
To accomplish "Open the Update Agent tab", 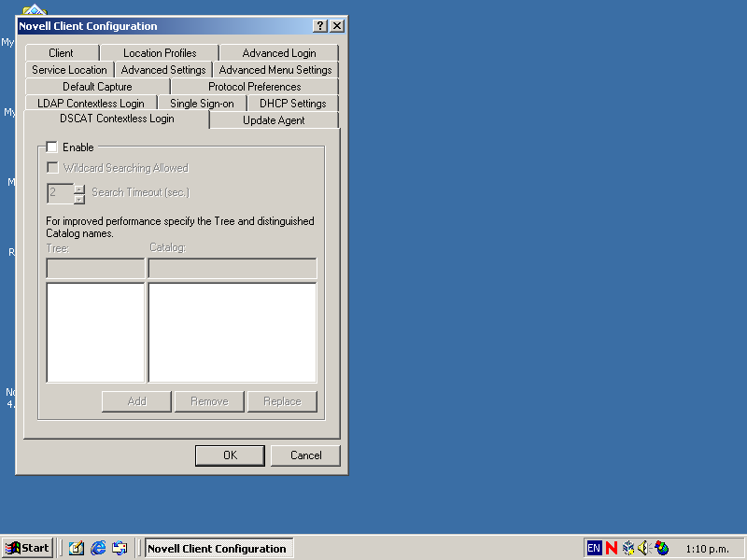I will click(274, 120).
